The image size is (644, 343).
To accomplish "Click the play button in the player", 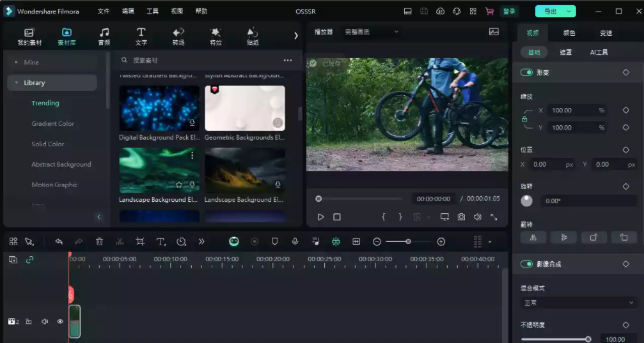I will (321, 217).
